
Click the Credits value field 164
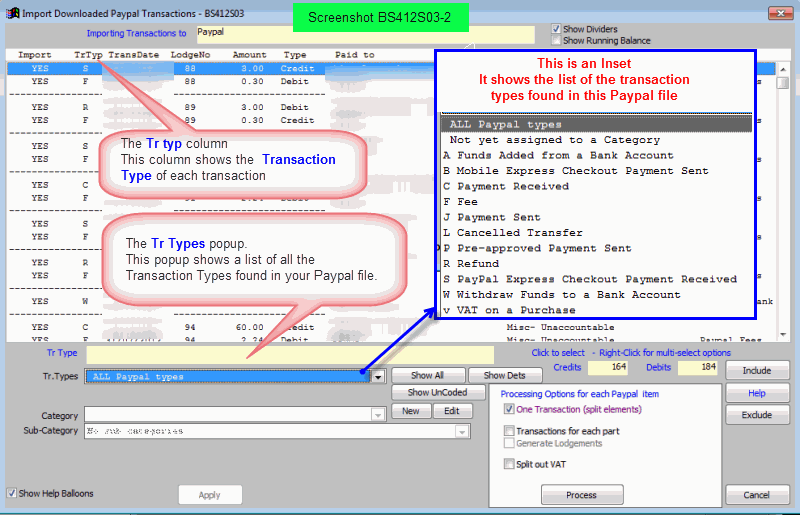pos(607,367)
